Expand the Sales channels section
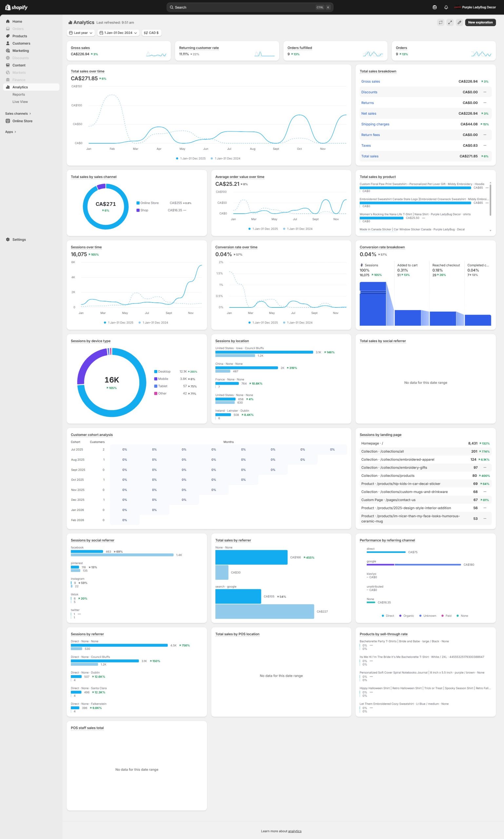This screenshot has height=839, width=504. pos(18,113)
